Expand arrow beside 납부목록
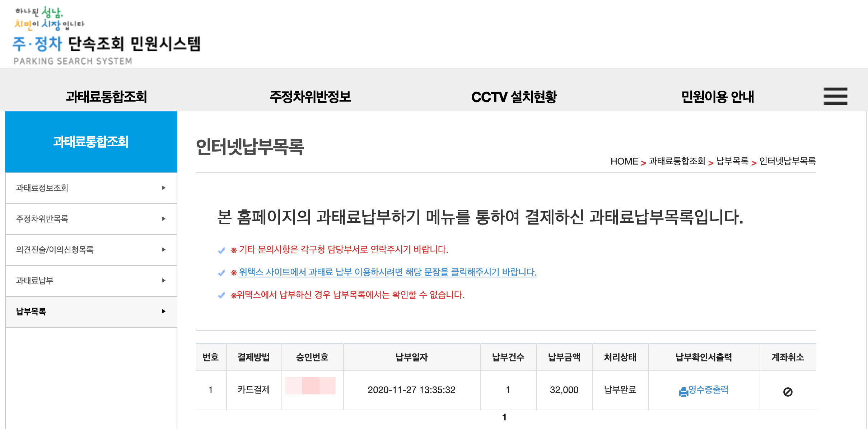868x429 pixels. pyautogui.click(x=164, y=312)
